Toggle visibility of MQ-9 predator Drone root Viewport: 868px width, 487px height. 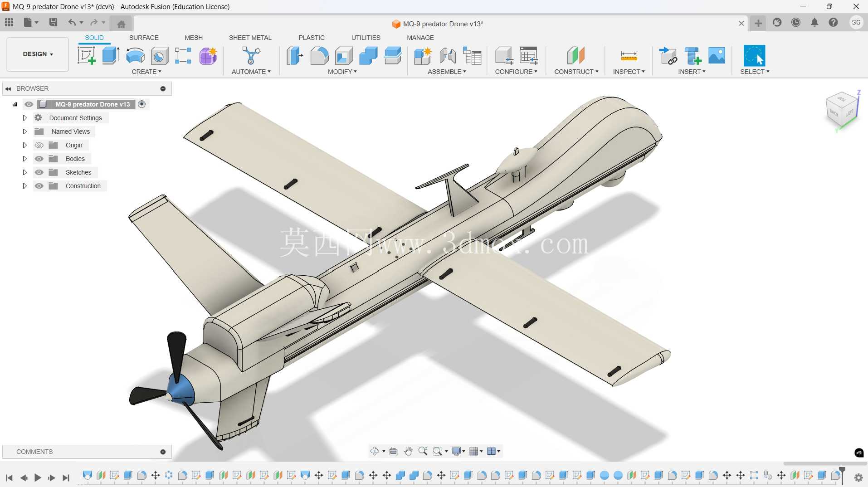coord(29,104)
